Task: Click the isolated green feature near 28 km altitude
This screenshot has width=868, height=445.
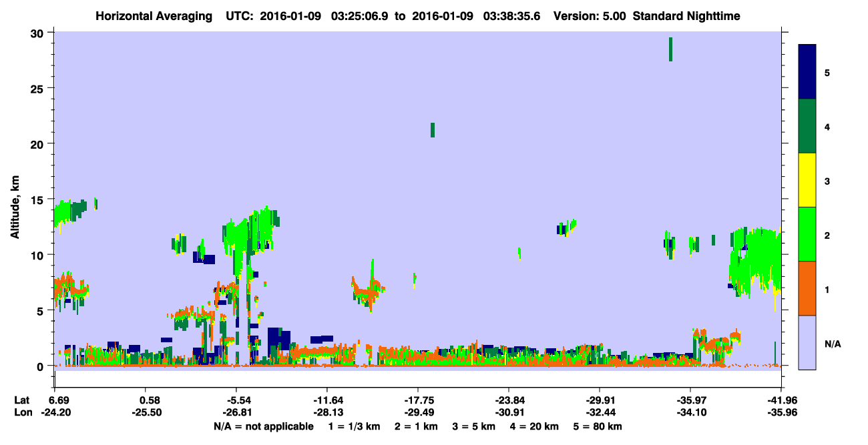Action: point(670,49)
